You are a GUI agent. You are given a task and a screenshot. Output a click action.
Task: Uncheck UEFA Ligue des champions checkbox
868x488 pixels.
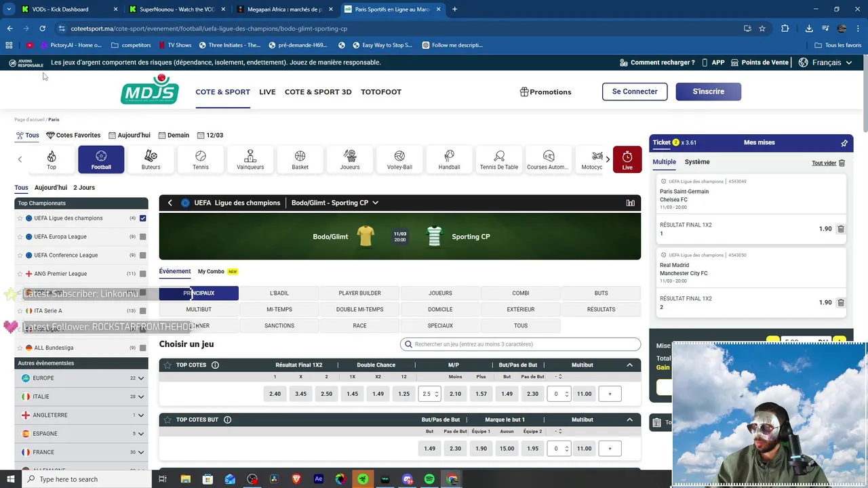pyautogui.click(x=142, y=218)
